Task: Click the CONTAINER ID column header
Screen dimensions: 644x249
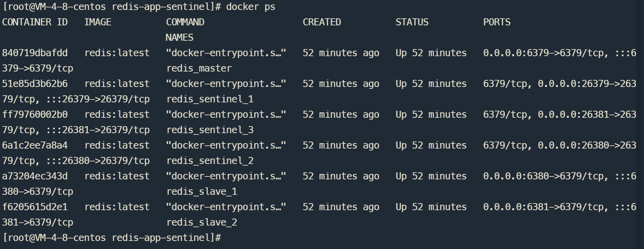Action: [35, 22]
